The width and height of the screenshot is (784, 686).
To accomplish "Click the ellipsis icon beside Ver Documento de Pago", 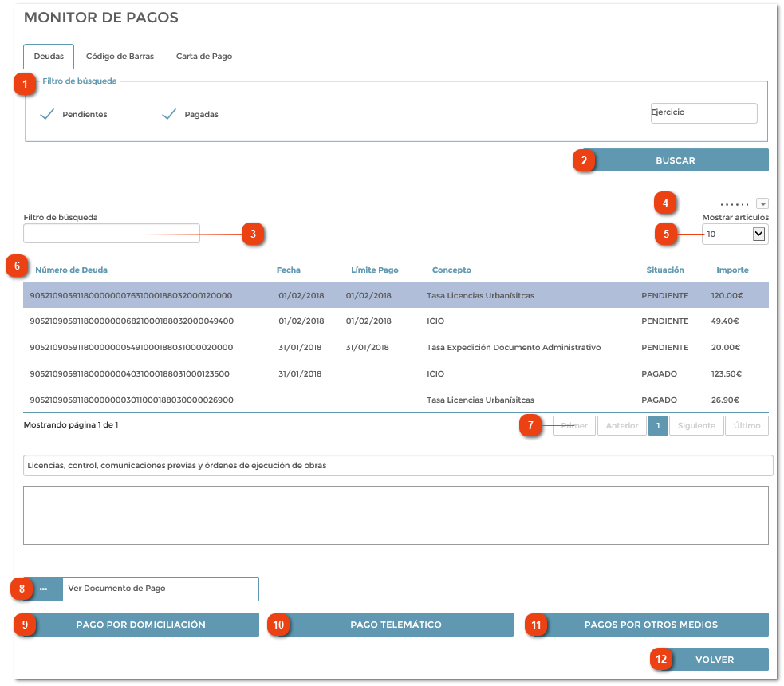I will coord(43,589).
